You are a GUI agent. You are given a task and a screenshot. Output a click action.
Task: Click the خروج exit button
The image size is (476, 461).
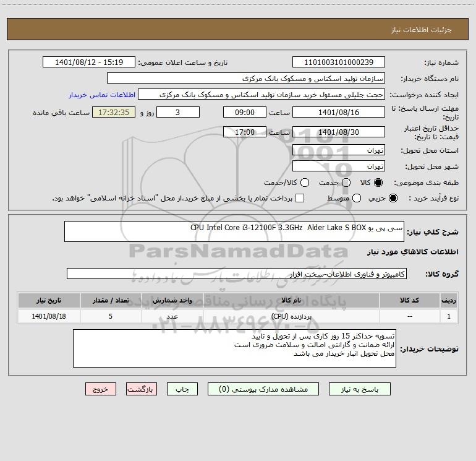tap(101, 389)
